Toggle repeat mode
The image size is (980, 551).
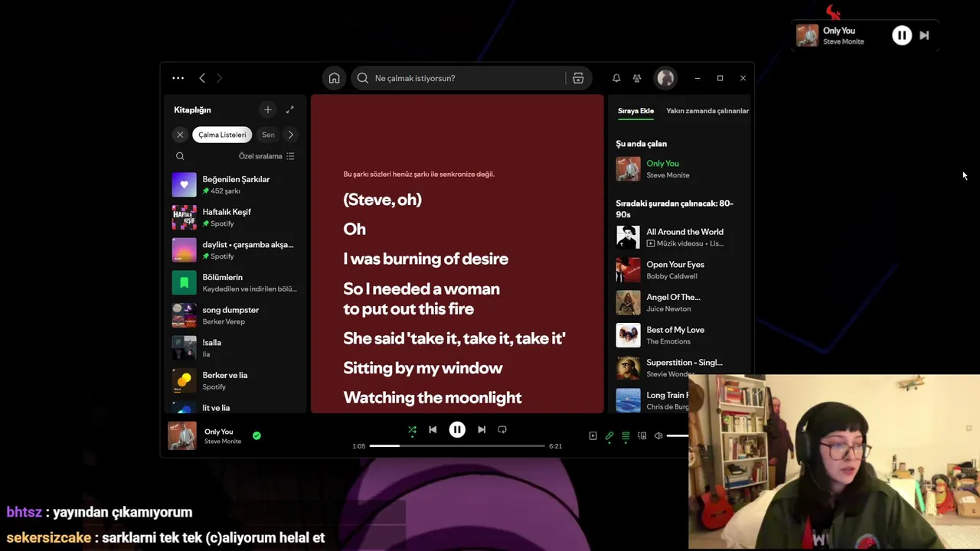(502, 430)
